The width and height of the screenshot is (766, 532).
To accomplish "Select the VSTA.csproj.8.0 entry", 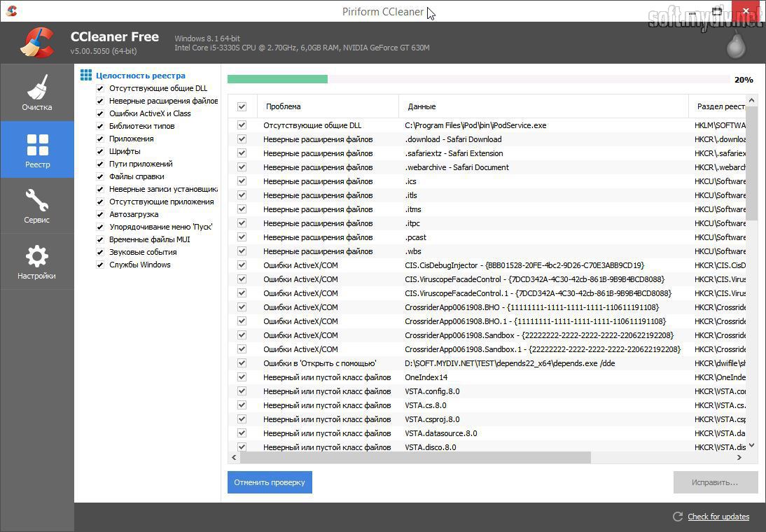I will click(487, 419).
